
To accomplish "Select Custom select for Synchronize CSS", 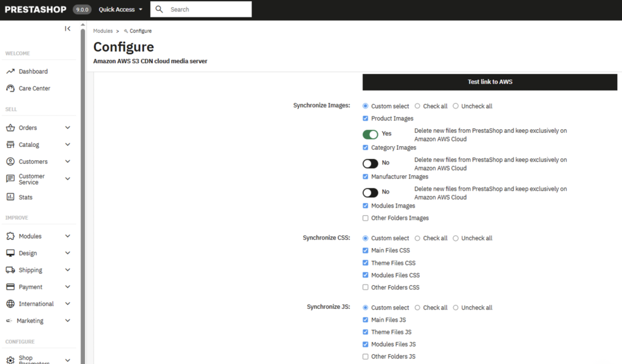I will point(365,238).
